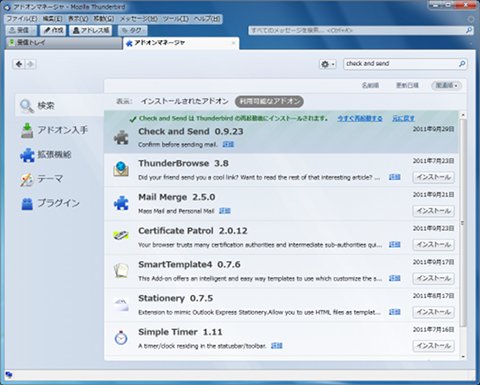Open アドオン入手 category in the sidebar
This screenshot has width=480, height=385.
(59, 130)
